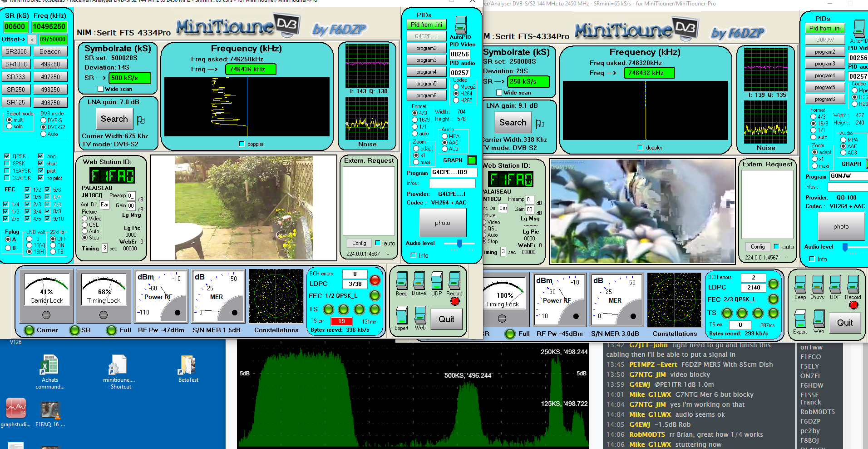Toggle the Expert switch in front window
The width and height of the screenshot is (868, 449).
(x=402, y=315)
